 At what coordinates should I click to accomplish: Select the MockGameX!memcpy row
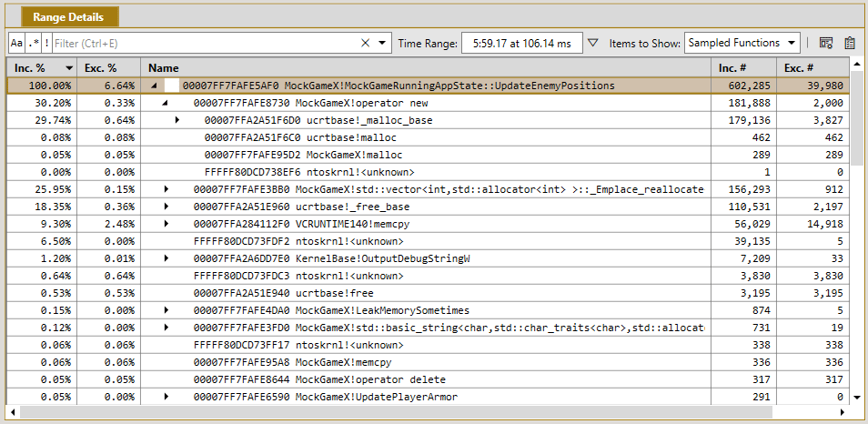(x=428, y=362)
